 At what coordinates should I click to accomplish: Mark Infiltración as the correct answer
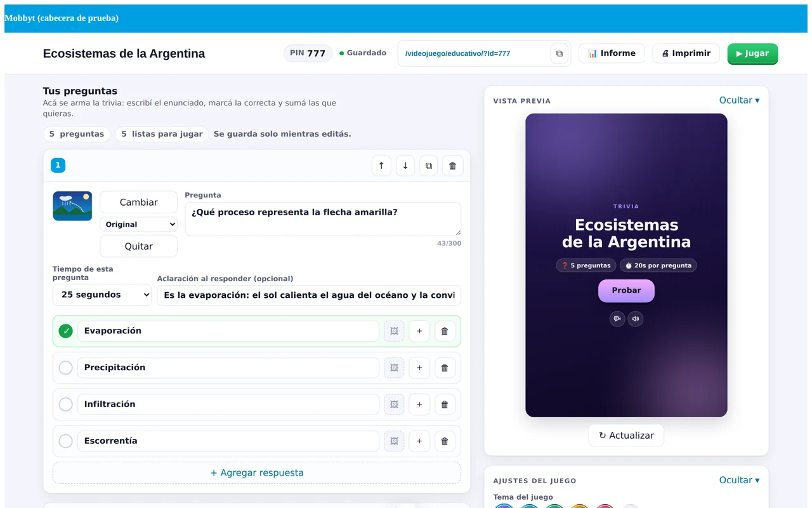tap(65, 404)
